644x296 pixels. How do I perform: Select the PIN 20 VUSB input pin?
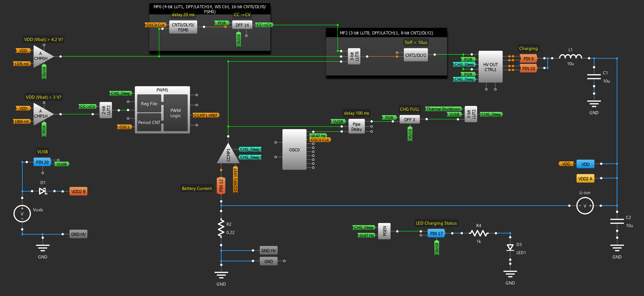[x=42, y=162]
